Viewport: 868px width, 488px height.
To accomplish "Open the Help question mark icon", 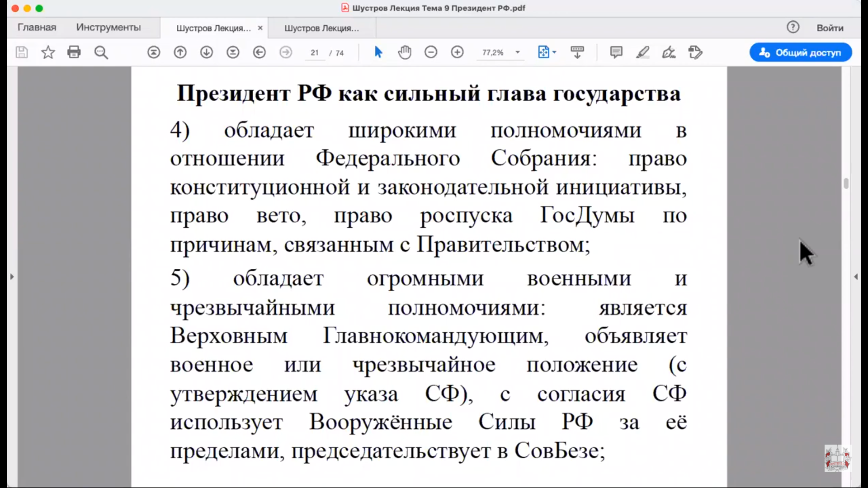I will point(793,27).
